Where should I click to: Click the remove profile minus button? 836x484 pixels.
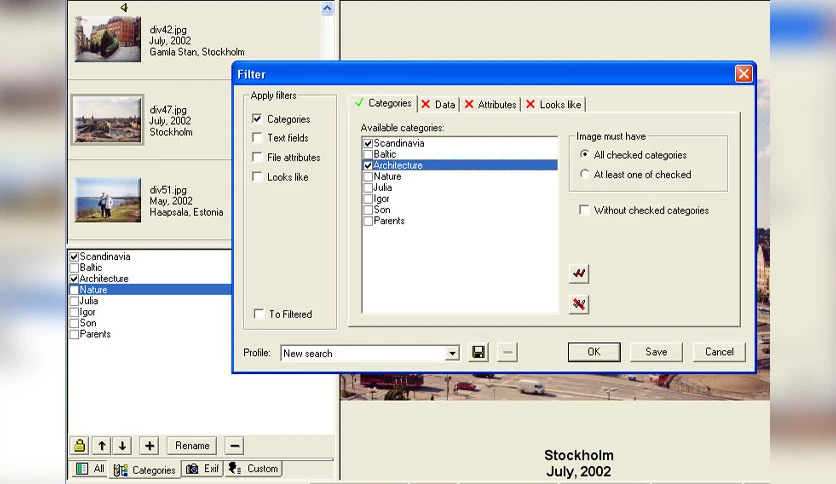(507, 352)
